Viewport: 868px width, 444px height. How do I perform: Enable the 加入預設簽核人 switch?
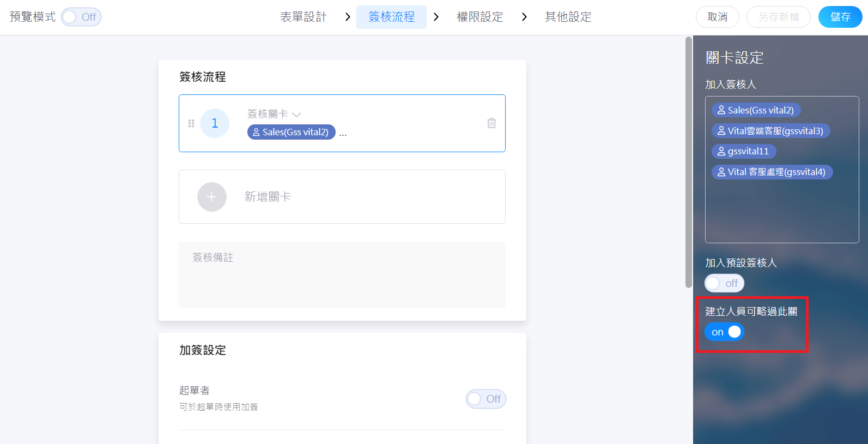(724, 283)
